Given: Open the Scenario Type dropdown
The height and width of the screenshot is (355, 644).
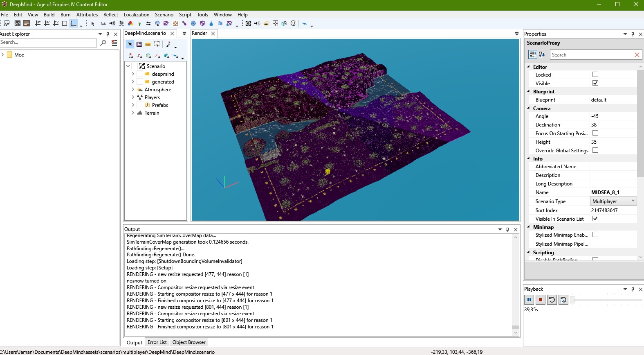Looking at the screenshot, I should tap(613, 201).
